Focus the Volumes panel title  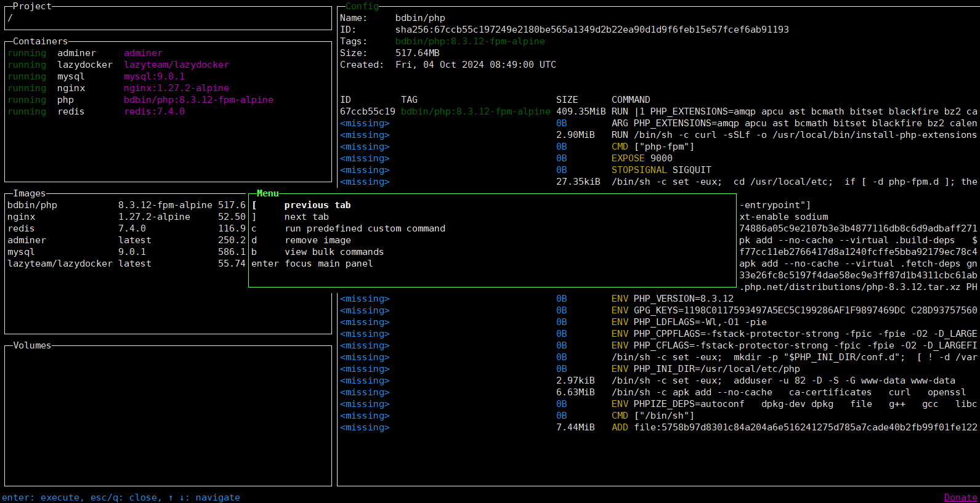click(32, 345)
